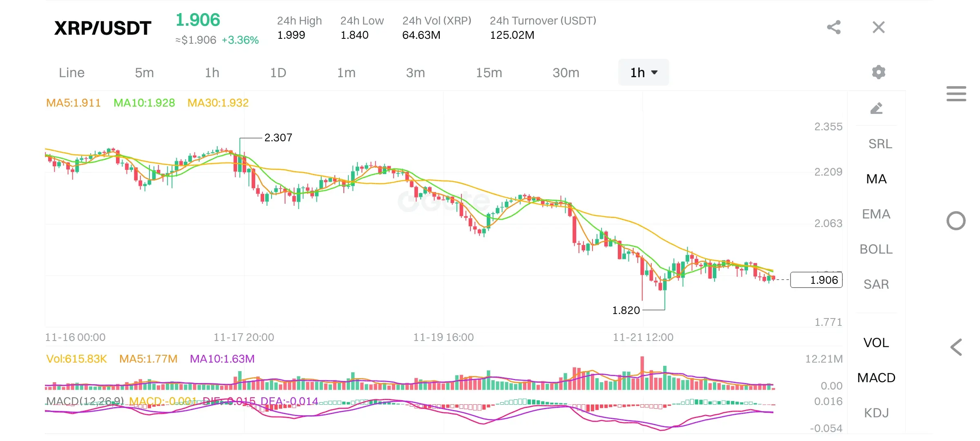
Task: Enable the BOLL indicator overlay
Action: (x=876, y=249)
